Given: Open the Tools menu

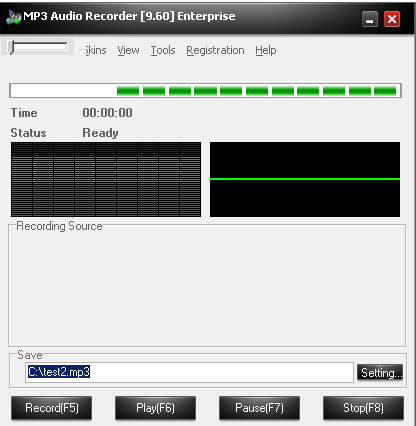Looking at the screenshot, I should click(x=163, y=50).
